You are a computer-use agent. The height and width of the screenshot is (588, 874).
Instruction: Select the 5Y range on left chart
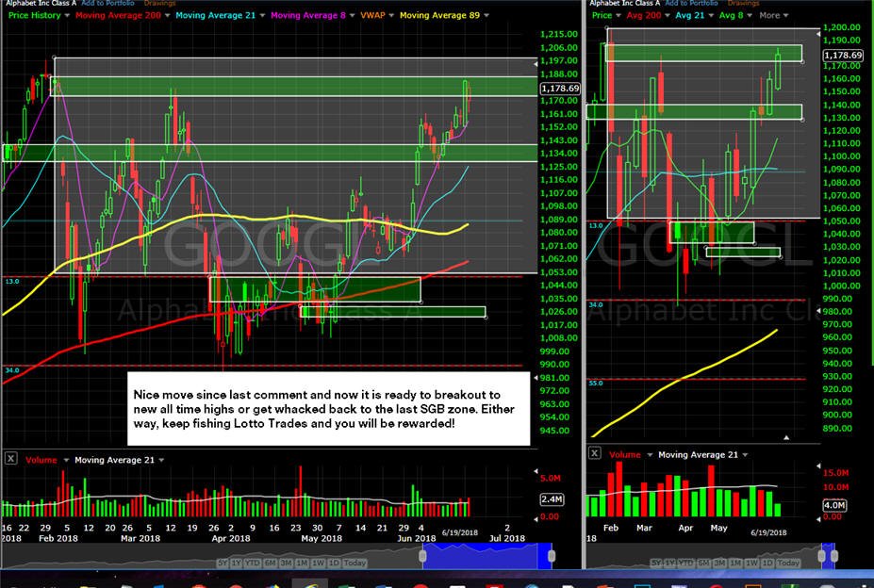pos(223,563)
